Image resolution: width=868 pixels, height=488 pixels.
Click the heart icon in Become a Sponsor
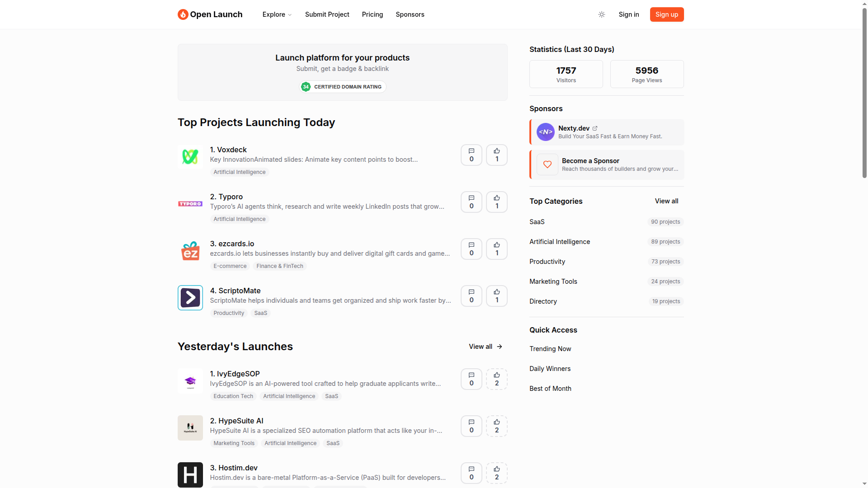[547, 164]
